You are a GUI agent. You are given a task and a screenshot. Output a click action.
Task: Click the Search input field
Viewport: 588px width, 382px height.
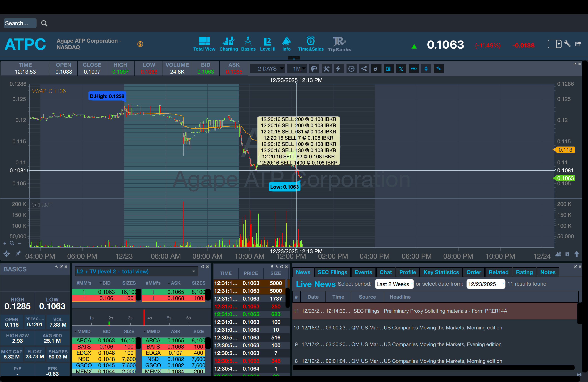tap(20, 23)
